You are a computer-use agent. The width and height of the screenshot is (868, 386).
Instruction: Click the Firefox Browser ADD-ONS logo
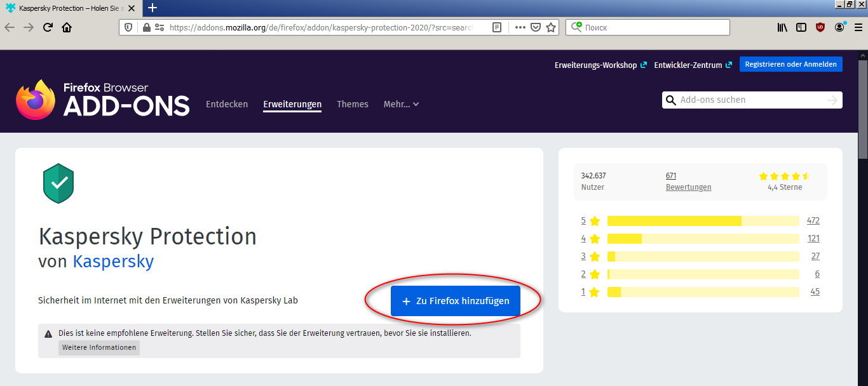[103, 100]
